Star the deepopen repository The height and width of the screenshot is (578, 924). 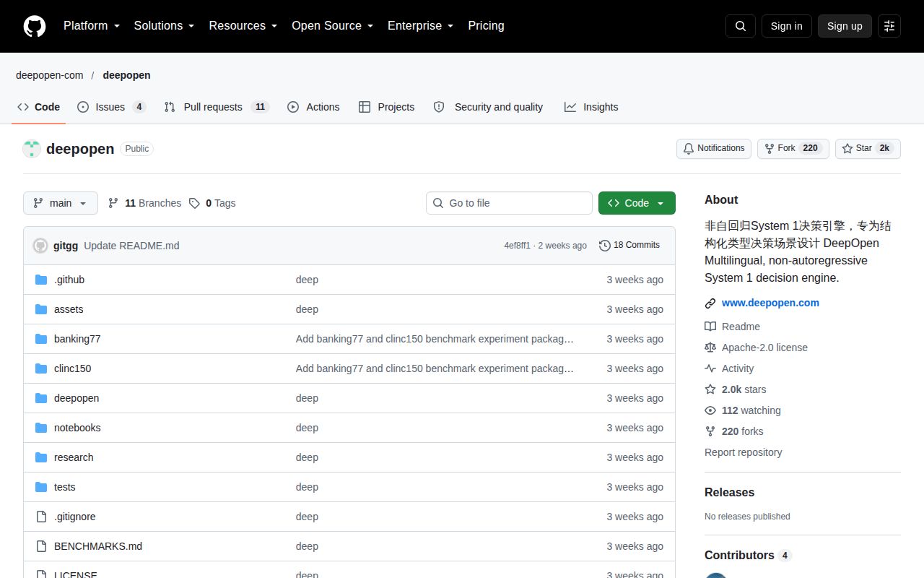click(x=868, y=148)
